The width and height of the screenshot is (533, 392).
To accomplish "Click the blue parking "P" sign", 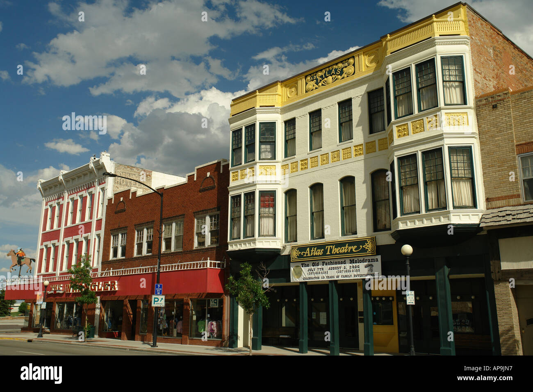I will [158, 301].
